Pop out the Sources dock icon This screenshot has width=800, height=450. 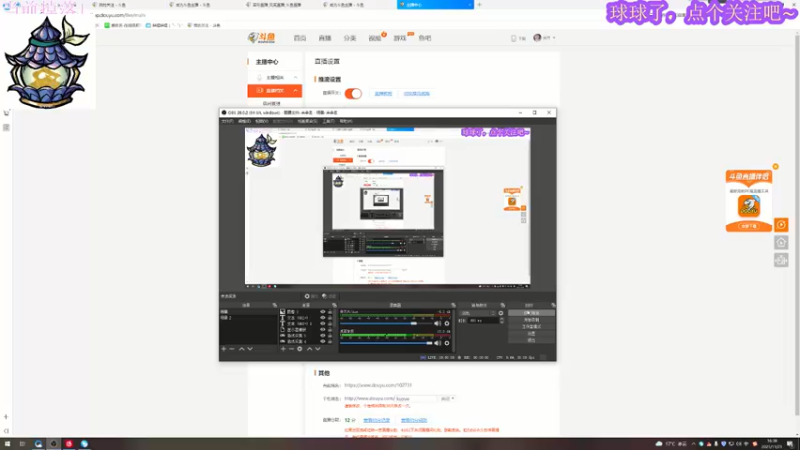coord(334,305)
